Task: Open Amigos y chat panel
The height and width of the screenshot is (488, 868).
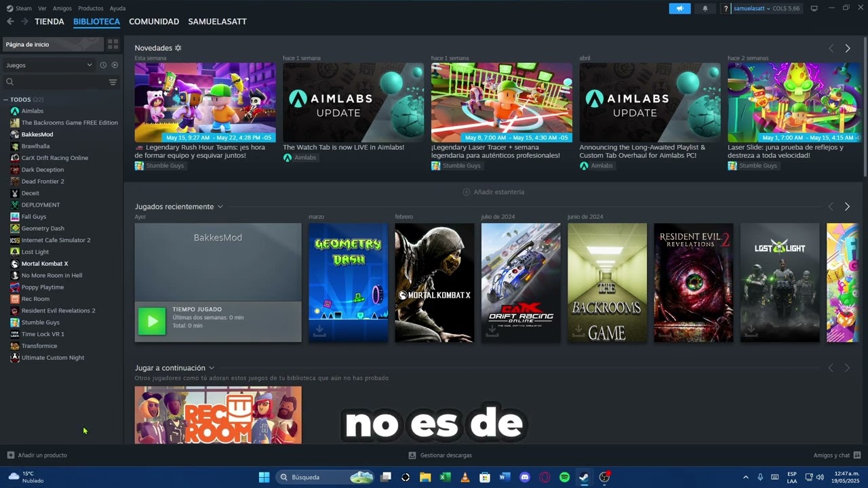Action: pos(837,455)
